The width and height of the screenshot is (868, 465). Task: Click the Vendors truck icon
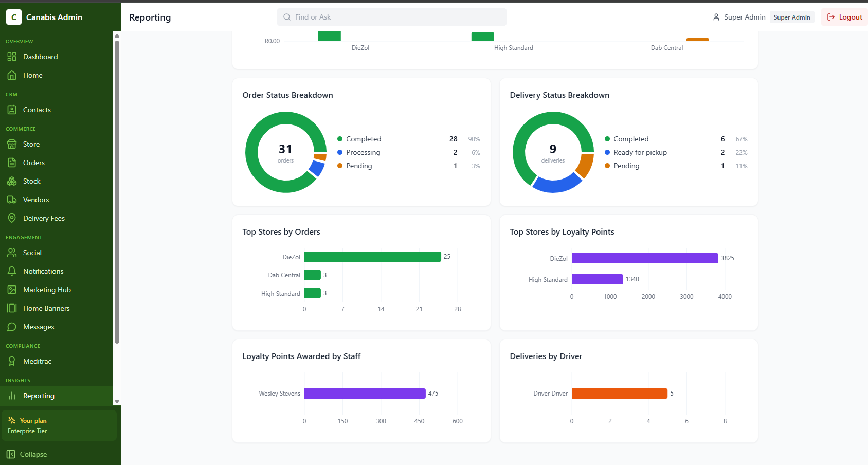12,200
